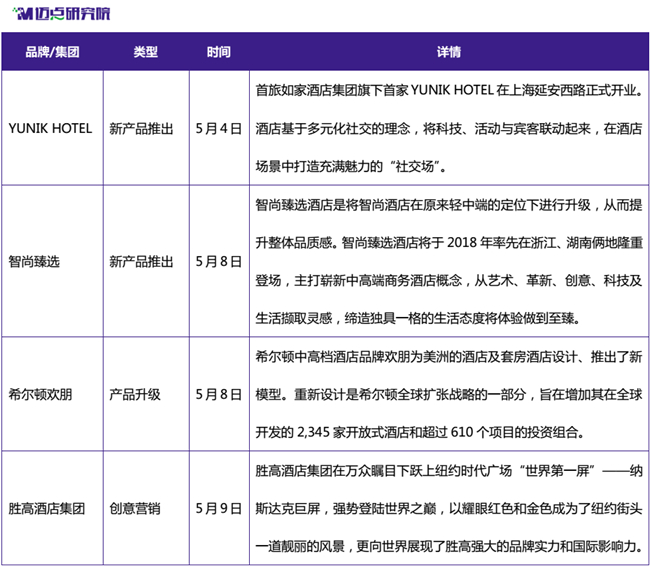
Task: Click the line containing 2,345 家开放式酒店
Action: click(420, 432)
